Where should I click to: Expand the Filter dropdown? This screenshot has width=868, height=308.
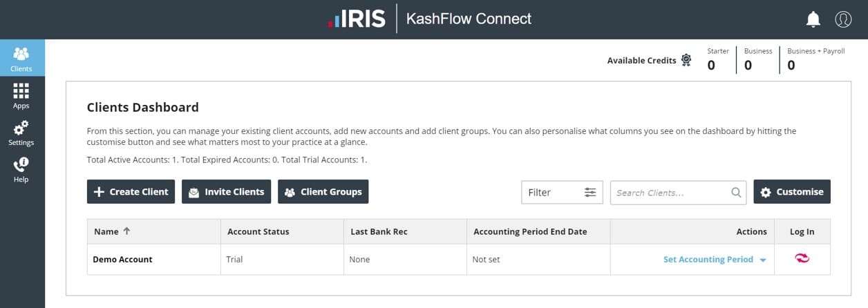click(562, 193)
